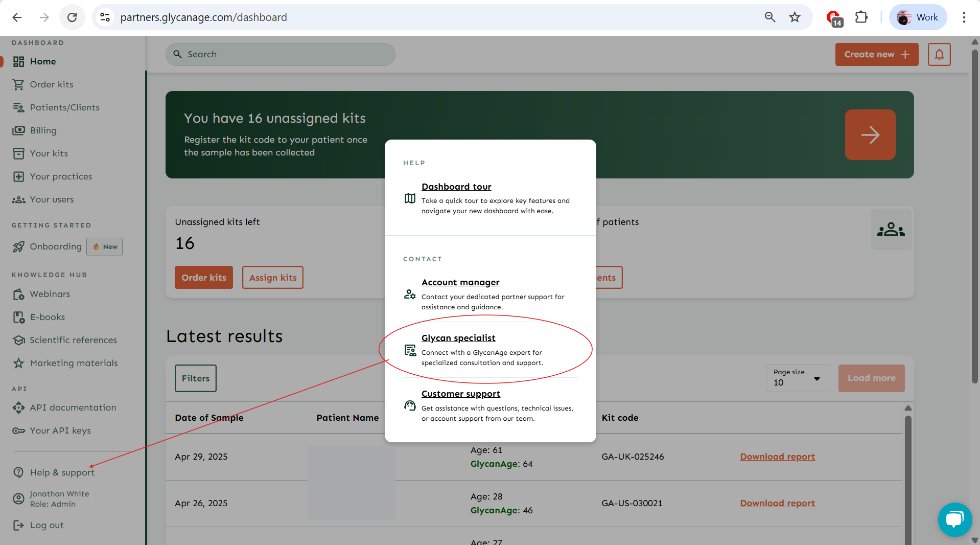Click the notification bell icon
Image resolution: width=980 pixels, height=545 pixels.
coord(939,54)
